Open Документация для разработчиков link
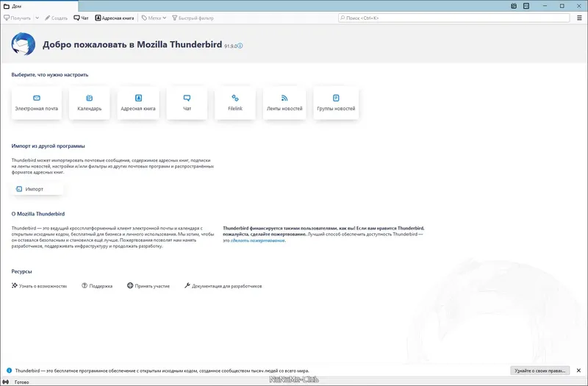588x386 pixels. tap(223, 286)
